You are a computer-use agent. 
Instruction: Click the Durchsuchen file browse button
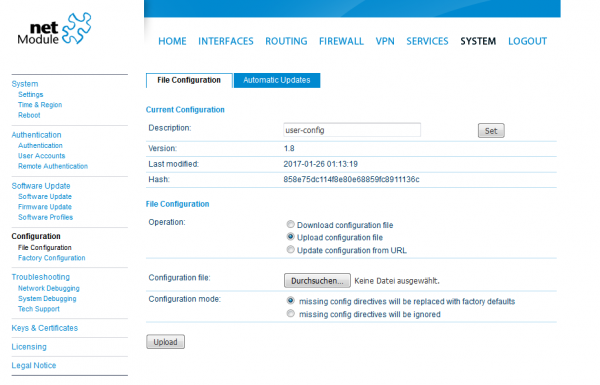[x=317, y=281]
